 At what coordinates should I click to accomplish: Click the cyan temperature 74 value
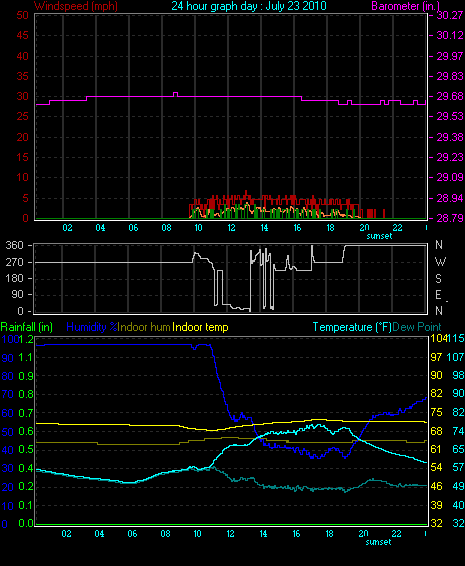pyautogui.click(x=459, y=431)
